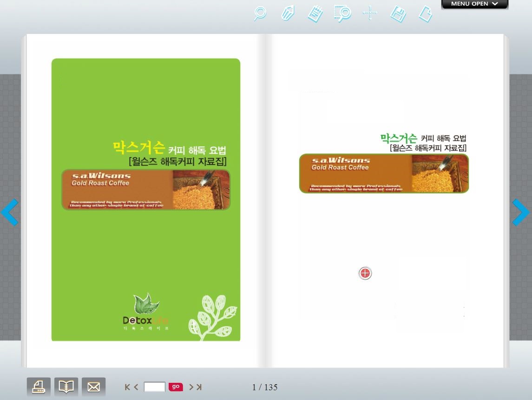Click the magnifier search icon
This screenshot has height=400, width=532.
[260, 14]
